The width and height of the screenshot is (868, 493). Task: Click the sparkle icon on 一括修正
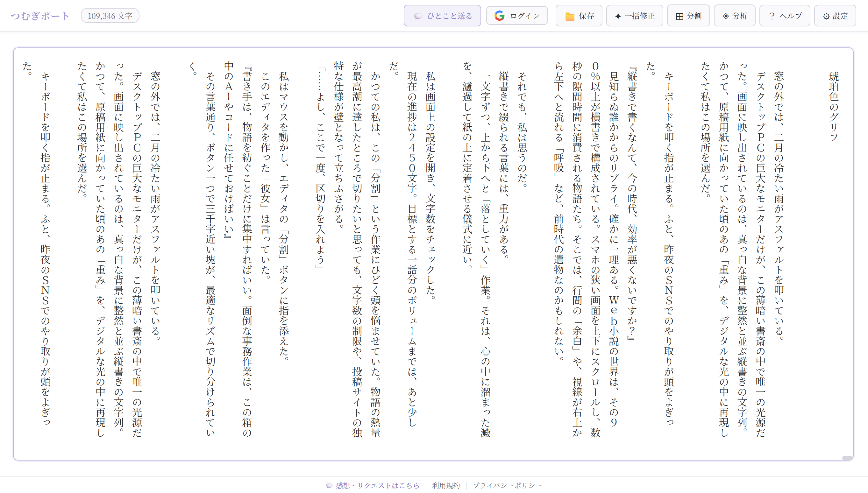tap(618, 16)
